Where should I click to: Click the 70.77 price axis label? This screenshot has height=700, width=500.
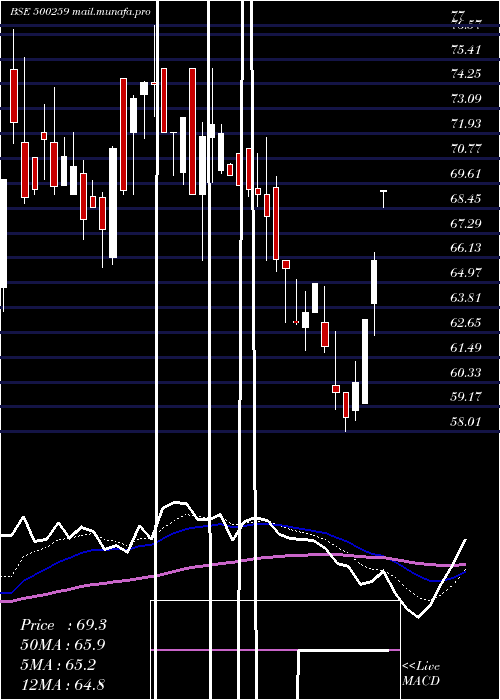pyautogui.click(x=466, y=149)
